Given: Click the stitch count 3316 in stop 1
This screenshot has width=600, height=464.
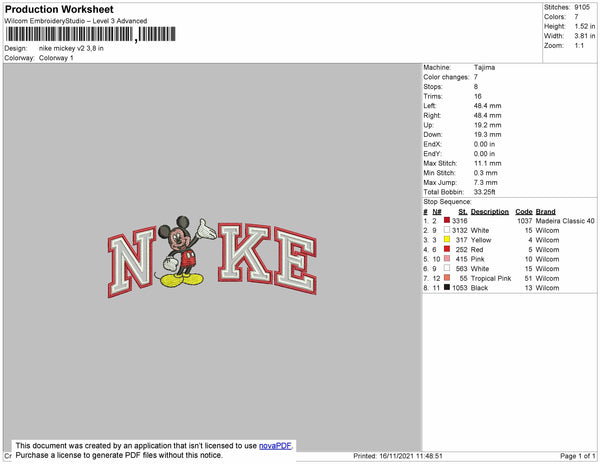Looking at the screenshot, I should click(460, 221).
